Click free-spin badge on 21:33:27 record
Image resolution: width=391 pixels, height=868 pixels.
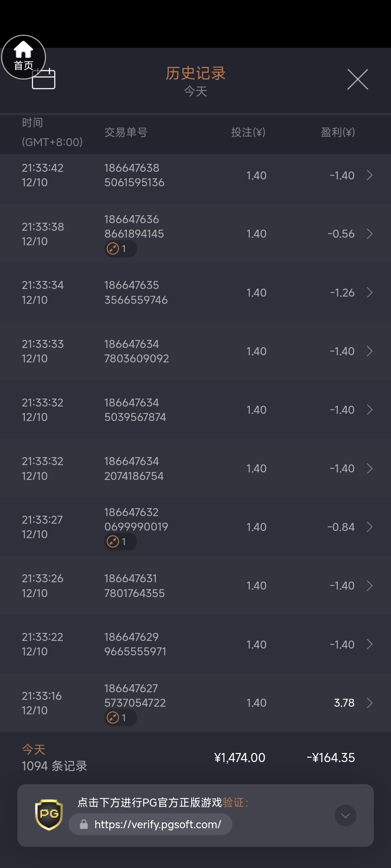[120, 542]
